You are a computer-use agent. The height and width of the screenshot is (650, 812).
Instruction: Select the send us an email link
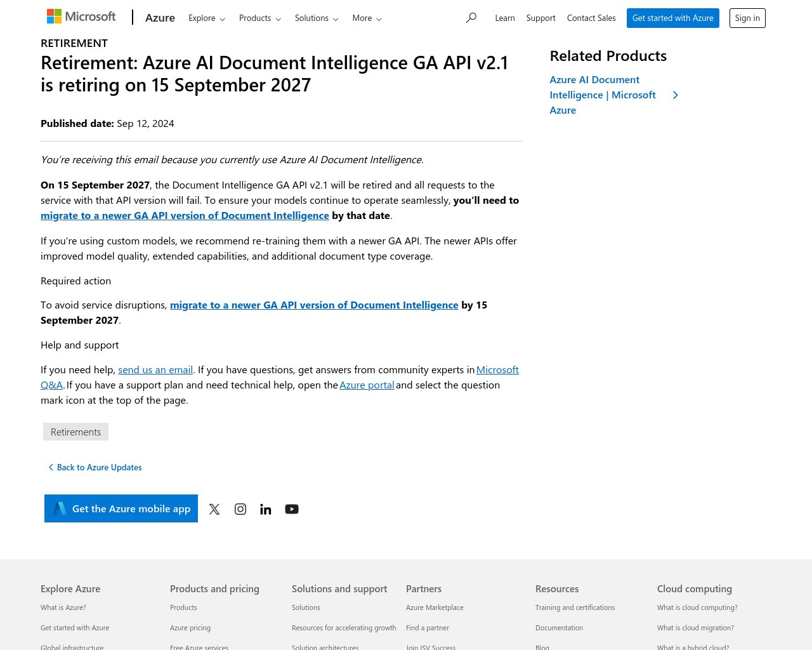point(155,369)
